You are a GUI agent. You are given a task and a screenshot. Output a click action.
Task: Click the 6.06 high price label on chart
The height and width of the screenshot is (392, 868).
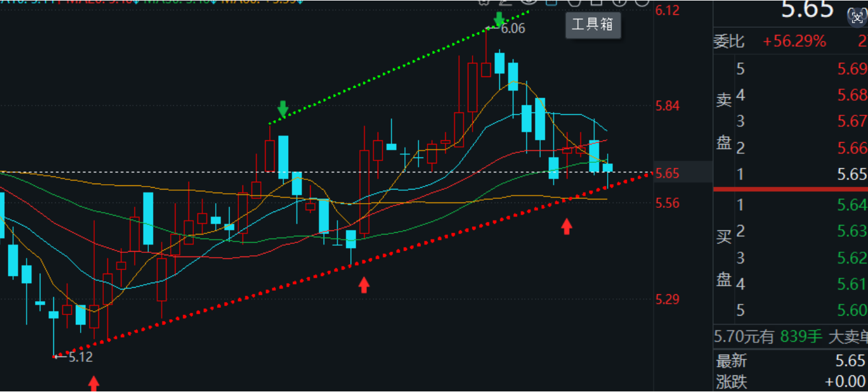(x=513, y=28)
